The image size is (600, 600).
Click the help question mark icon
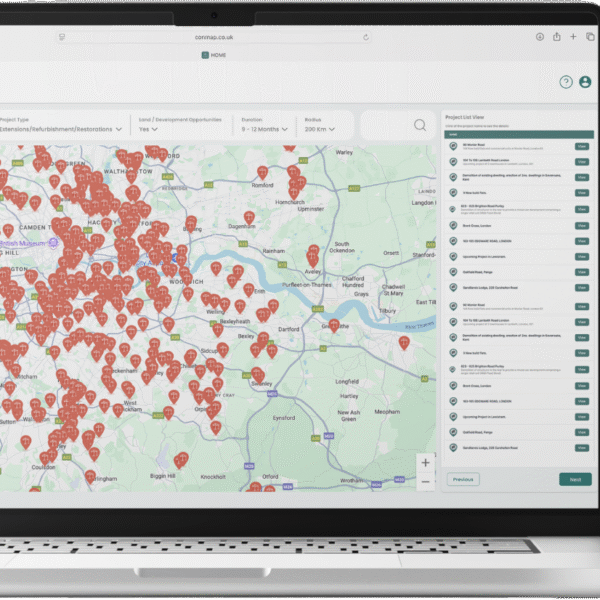(x=566, y=82)
